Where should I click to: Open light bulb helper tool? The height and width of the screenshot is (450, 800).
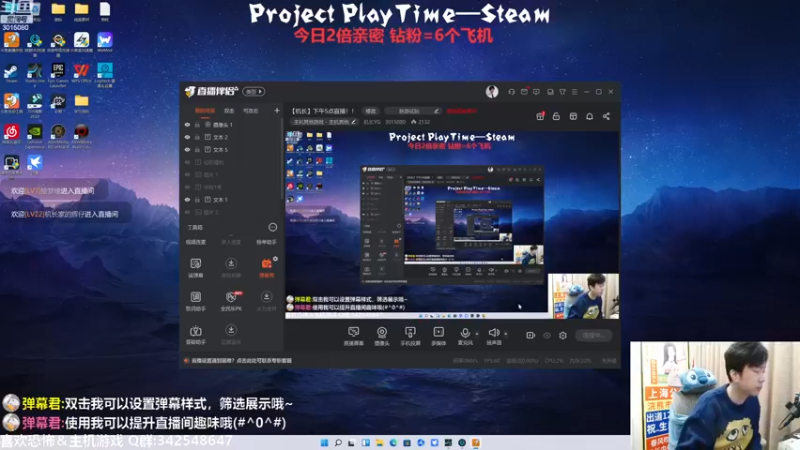pos(195,334)
